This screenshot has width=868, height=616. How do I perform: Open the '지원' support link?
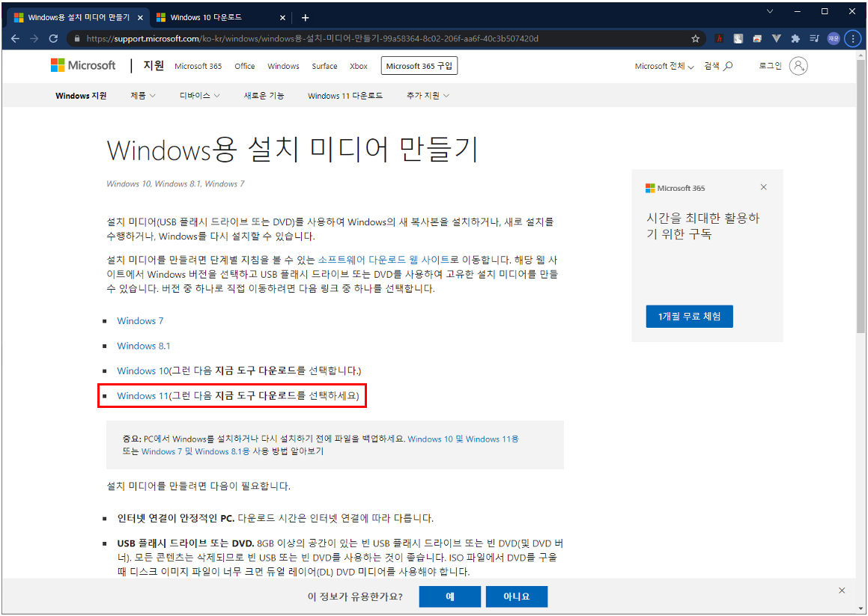tap(154, 65)
